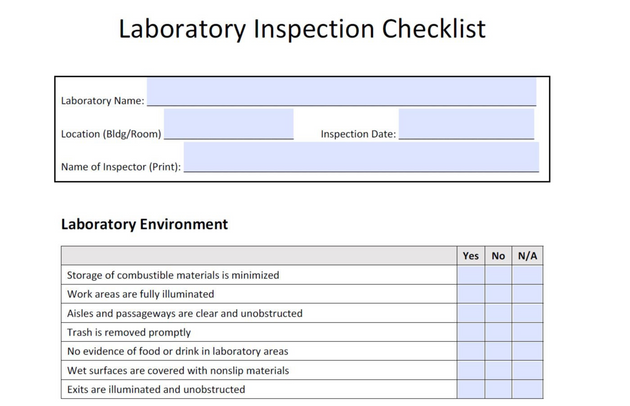Image resolution: width=630 pixels, height=406 pixels.
Task: Click the Laboratory Name input field
Action: (x=342, y=92)
